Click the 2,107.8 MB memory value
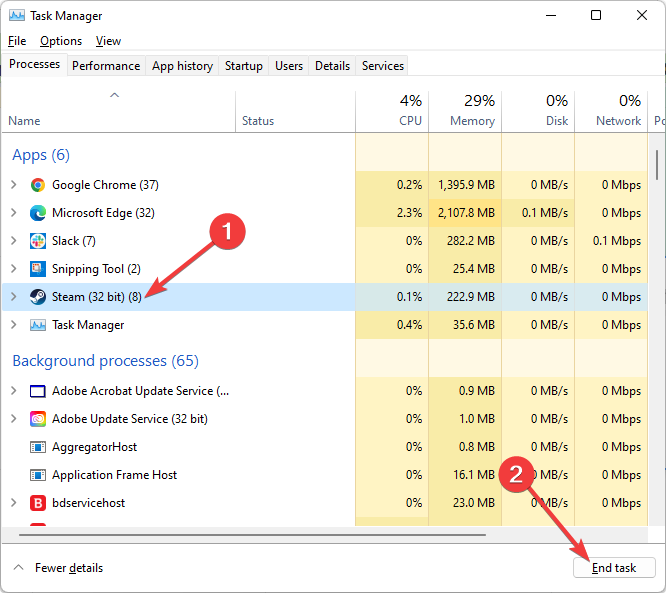This screenshot has width=666, height=593. (466, 213)
